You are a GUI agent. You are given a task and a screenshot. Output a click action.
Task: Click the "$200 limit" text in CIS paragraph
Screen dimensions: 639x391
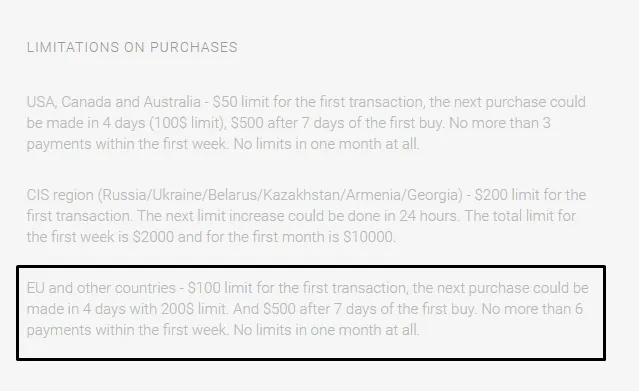click(x=507, y=195)
